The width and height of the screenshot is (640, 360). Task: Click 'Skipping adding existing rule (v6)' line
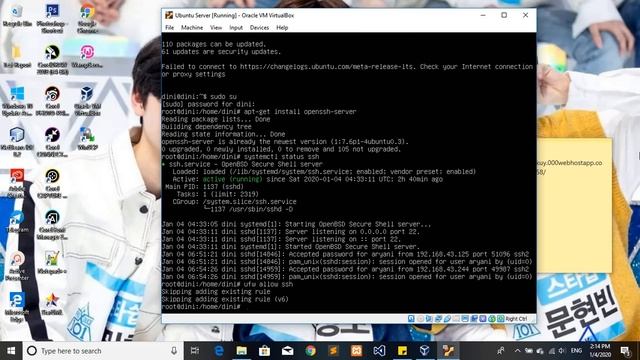(225, 299)
